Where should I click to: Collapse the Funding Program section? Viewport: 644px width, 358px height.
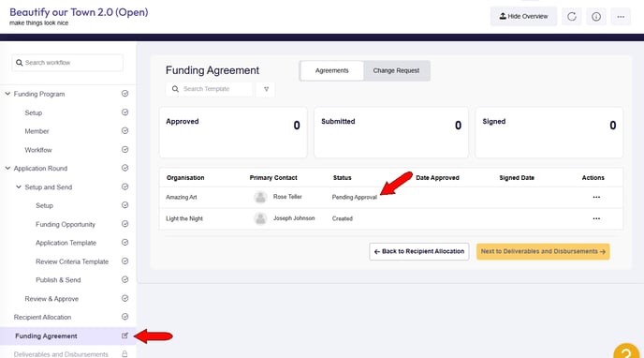tap(7, 94)
